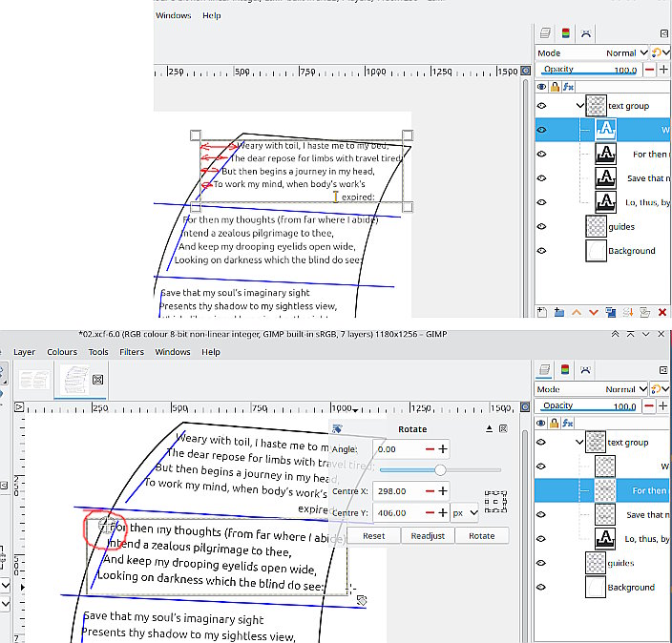Click add layer mask icon in upper screenshot
672x643 pixels.
tap(645, 312)
